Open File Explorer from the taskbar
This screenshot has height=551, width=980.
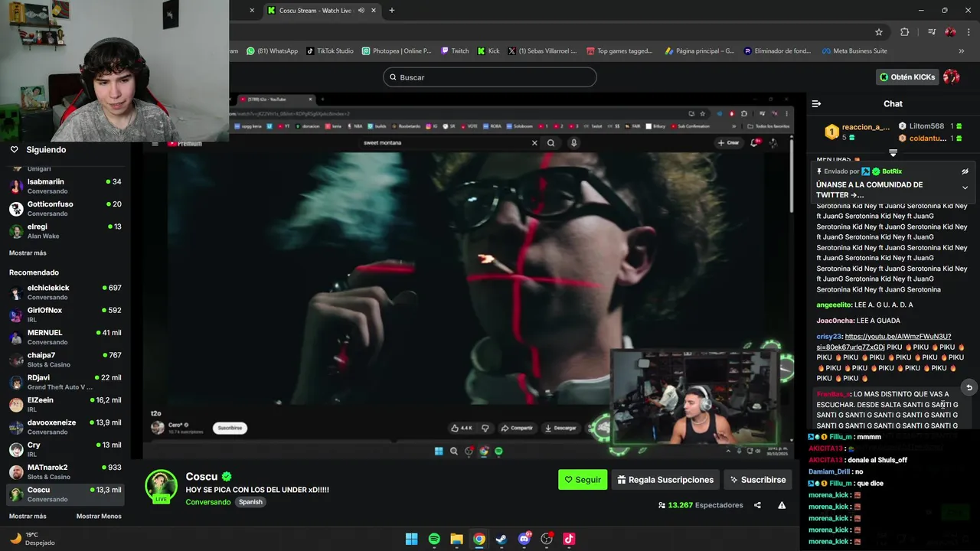click(456, 539)
